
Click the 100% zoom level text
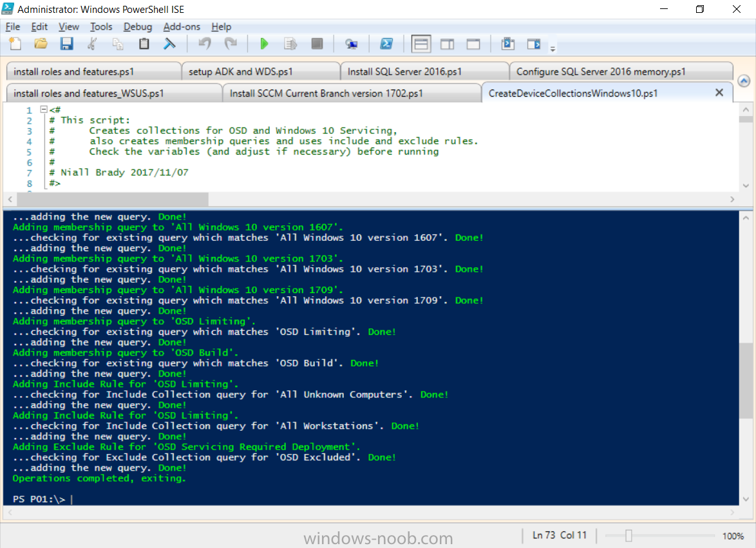tap(733, 536)
